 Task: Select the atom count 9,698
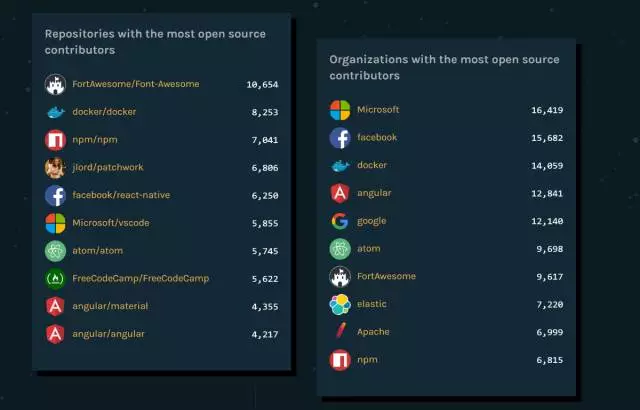550,249
